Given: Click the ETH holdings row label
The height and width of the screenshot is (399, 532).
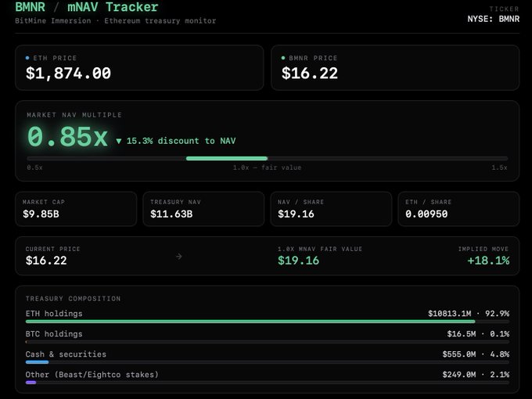Looking at the screenshot, I should tap(54, 314).
